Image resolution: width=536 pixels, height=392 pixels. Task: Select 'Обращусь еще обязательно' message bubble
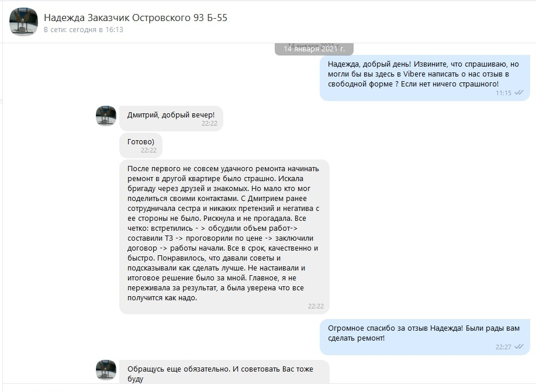click(x=224, y=372)
